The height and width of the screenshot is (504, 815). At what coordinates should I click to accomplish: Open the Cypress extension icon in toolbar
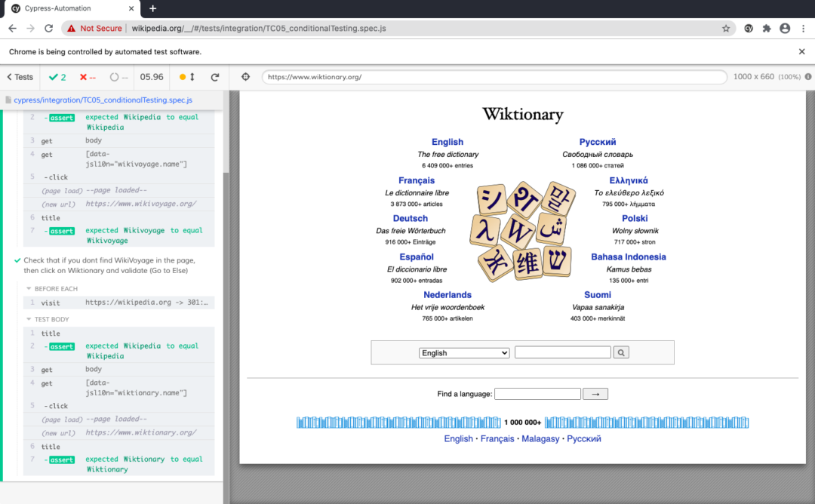click(749, 29)
